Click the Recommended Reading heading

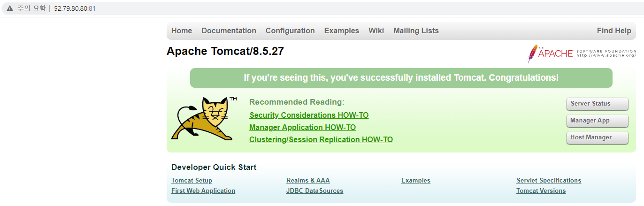[297, 102]
